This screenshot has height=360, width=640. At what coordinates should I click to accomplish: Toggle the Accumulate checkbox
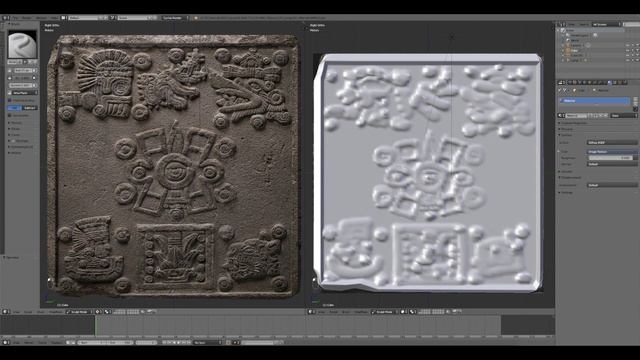click(10, 116)
